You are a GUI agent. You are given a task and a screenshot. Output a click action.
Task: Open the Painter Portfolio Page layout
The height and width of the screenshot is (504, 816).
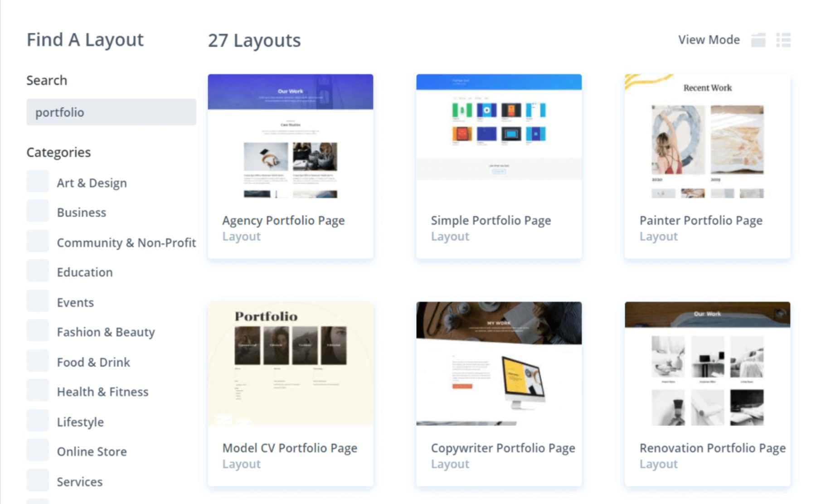point(707,136)
